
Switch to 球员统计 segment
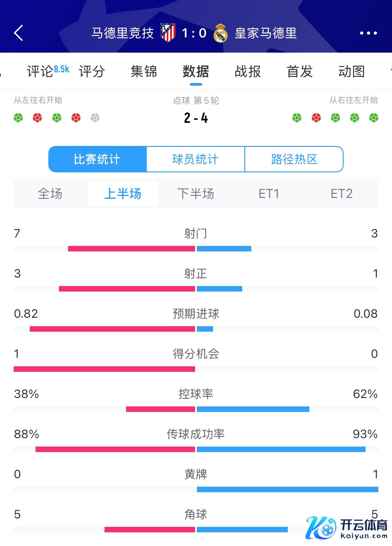[x=195, y=159]
